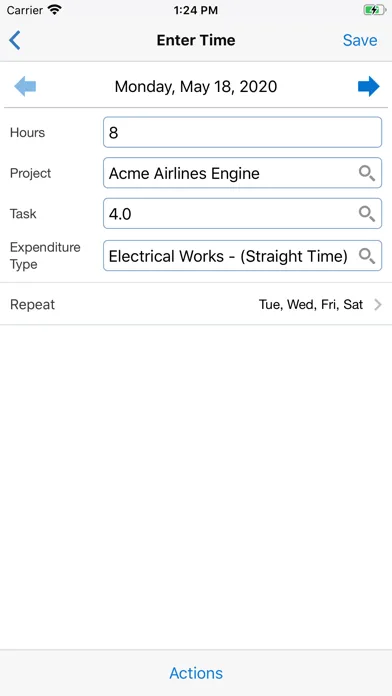Screen dimensions: 392x696
Task: Tap the back chevron icon
Action: [15, 40]
